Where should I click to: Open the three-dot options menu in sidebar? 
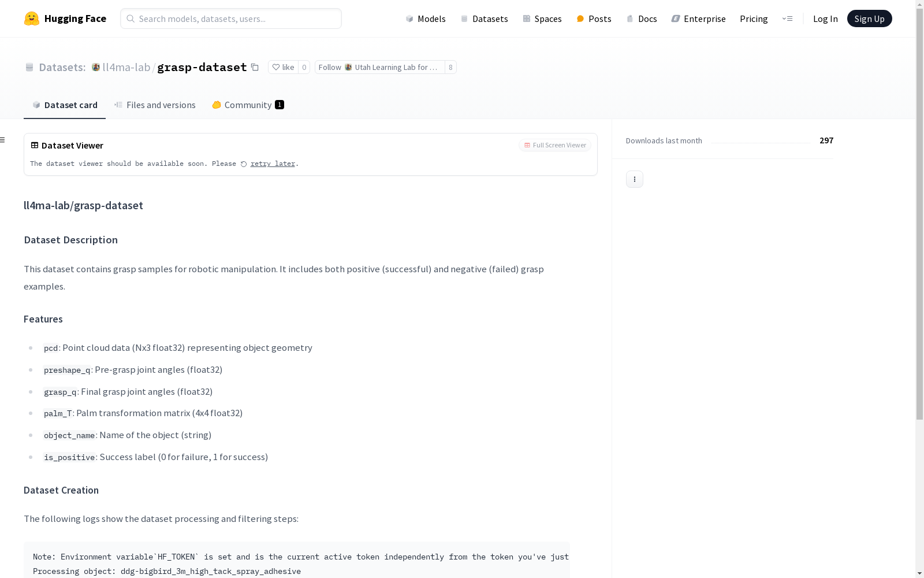pos(634,179)
